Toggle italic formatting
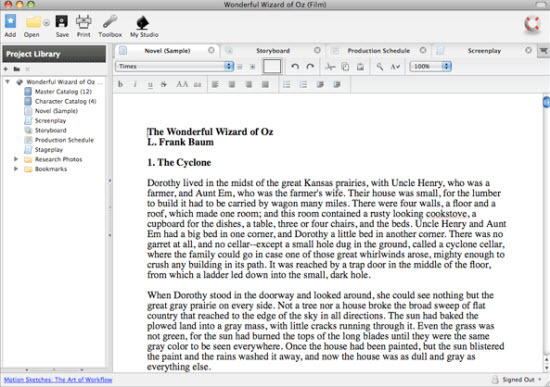This screenshot has height=387, width=550. point(135,84)
